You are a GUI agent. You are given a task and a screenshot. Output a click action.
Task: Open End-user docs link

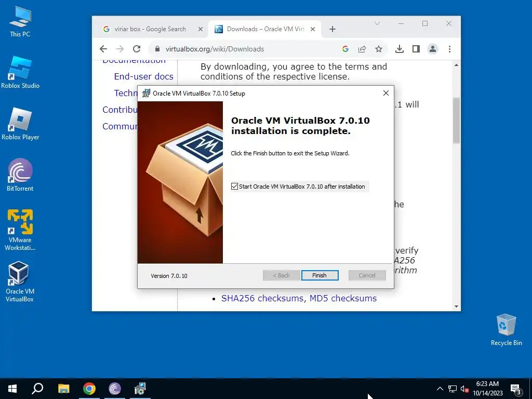tap(143, 76)
